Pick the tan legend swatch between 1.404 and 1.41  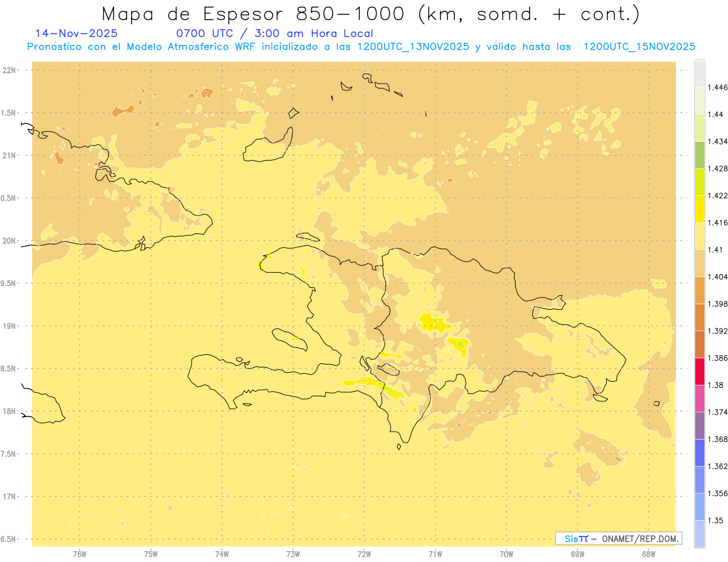[x=699, y=263]
